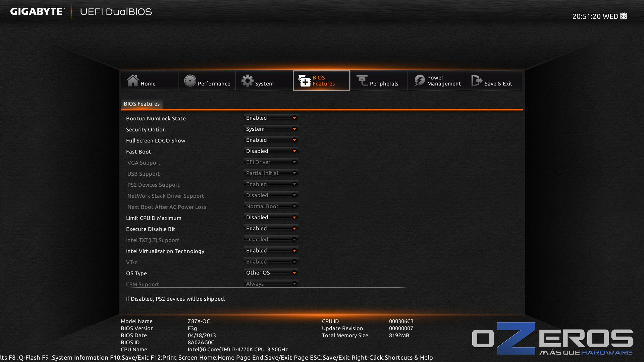This screenshot has height=362, width=644.
Task: Click the Power Management lightning icon
Action: (x=419, y=80)
